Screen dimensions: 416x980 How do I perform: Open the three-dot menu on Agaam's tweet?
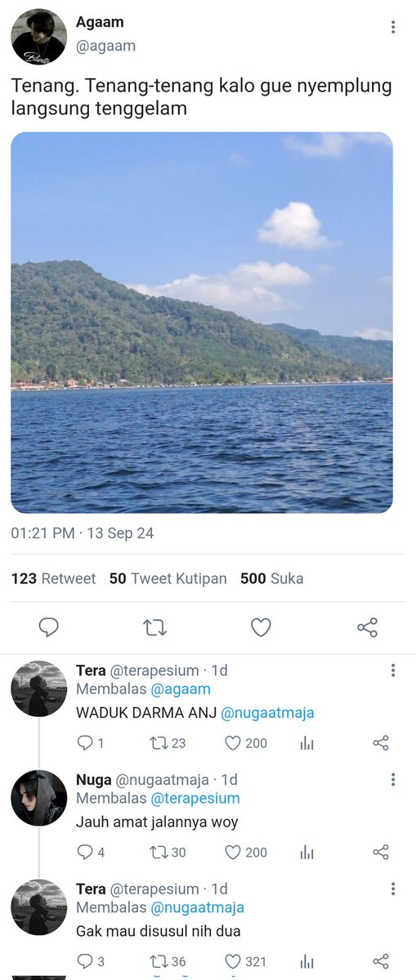pyautogui.click(x=393, y=27)
